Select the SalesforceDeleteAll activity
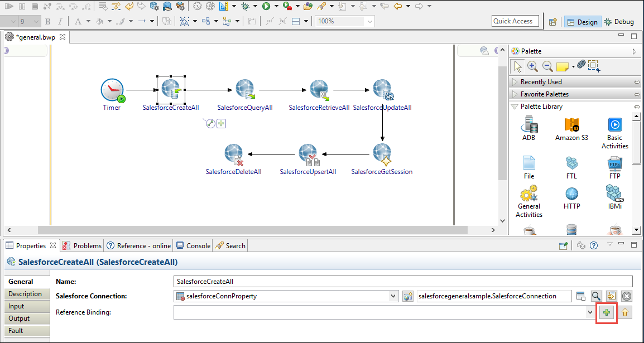Viewport: 644px width, 343px height. point(234,154)
